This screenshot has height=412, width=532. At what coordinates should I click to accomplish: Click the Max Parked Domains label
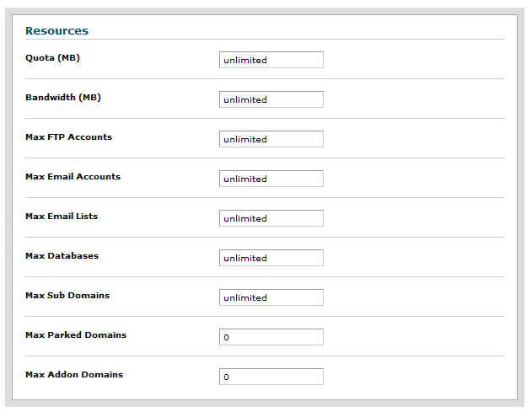point(76,334)
